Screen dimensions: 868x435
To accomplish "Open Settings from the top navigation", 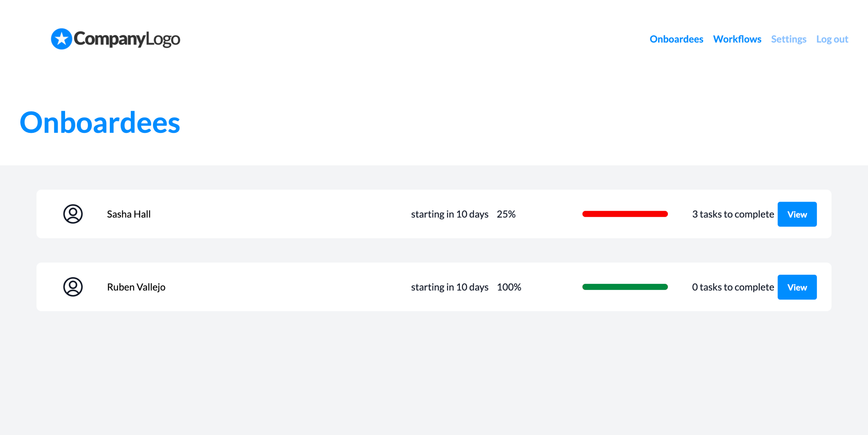I will 788,39.
